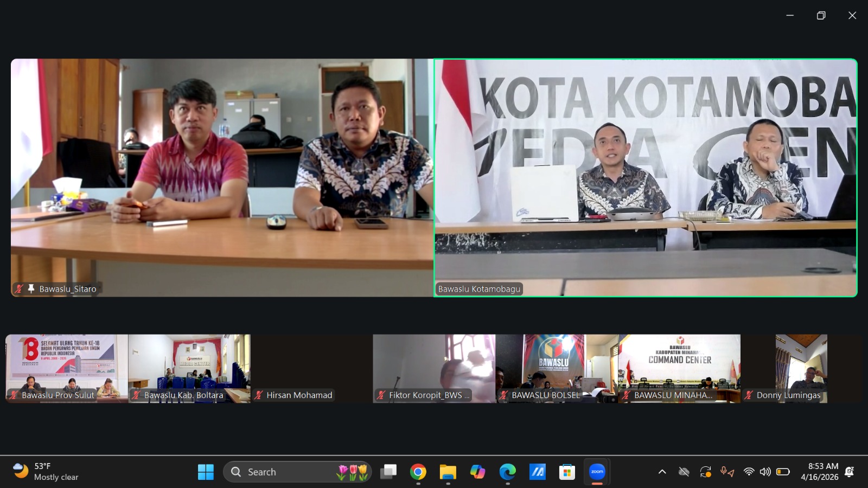Open File Explorer from the taskbar
The height and width of the screenshot is (488, 868).
[x=447, y=472]
